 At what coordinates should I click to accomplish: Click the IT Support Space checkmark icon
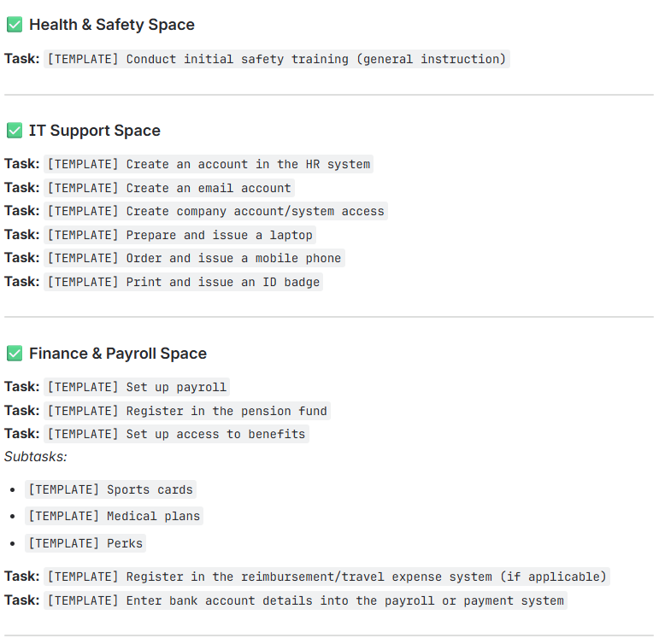[x=14, y=131]
